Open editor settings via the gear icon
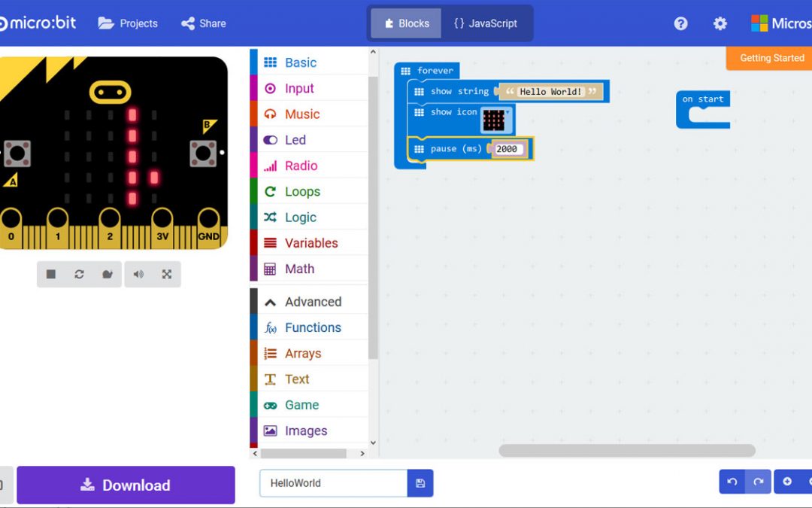 (x=720, y=23)
